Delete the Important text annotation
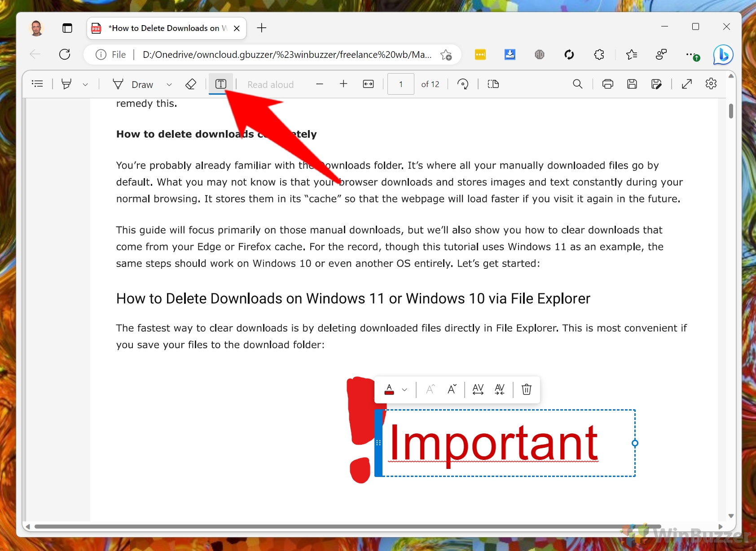The image size is (756, 551). [527, 389]
